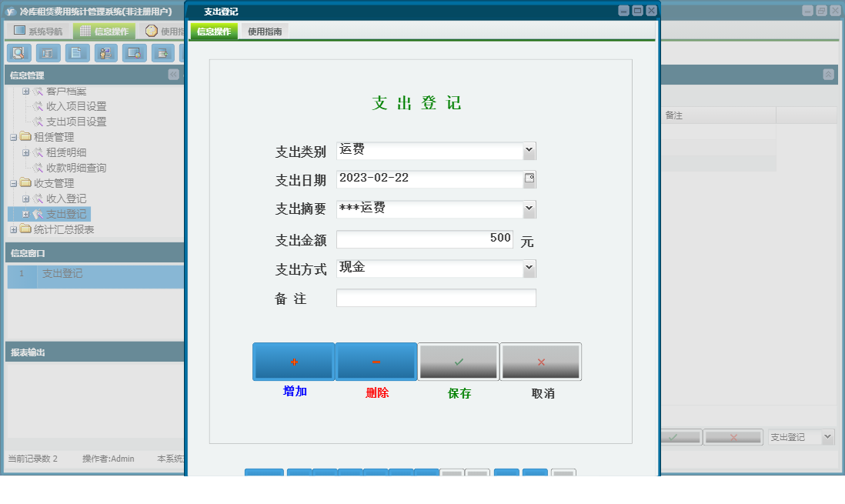Click the blue 增加 add button
The image size is (845, 504).
(x=293, y=361)
